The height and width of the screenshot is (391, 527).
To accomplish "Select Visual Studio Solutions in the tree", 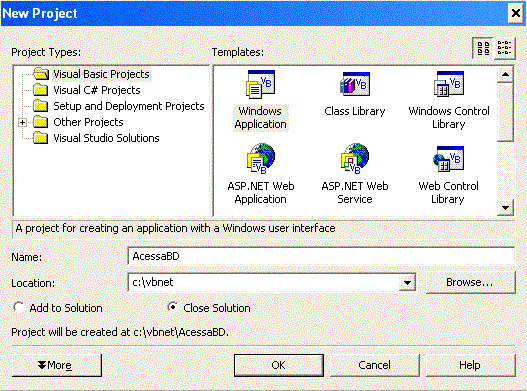I will (106, 138).
